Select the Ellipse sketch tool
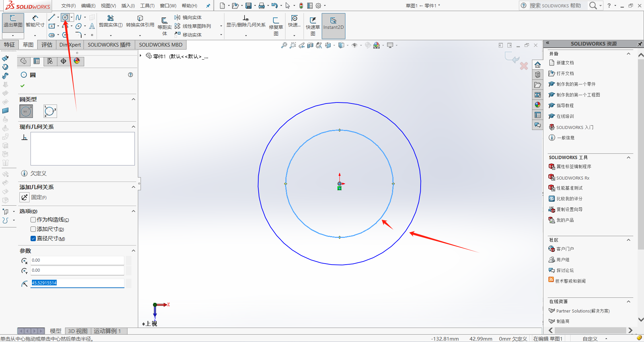The height and width of the screenshot is (342, 644). click(78, 26)
